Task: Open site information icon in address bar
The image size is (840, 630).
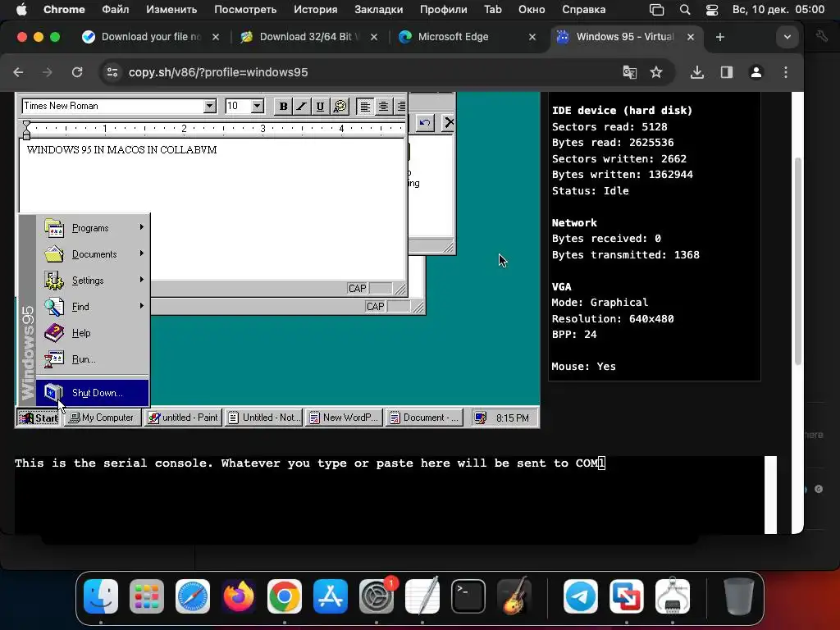Action: (x=112, y=72)
